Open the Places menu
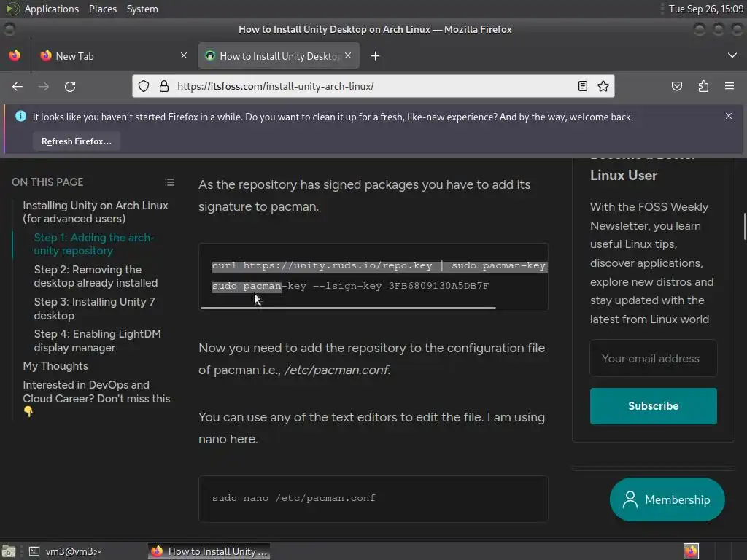 102,9
